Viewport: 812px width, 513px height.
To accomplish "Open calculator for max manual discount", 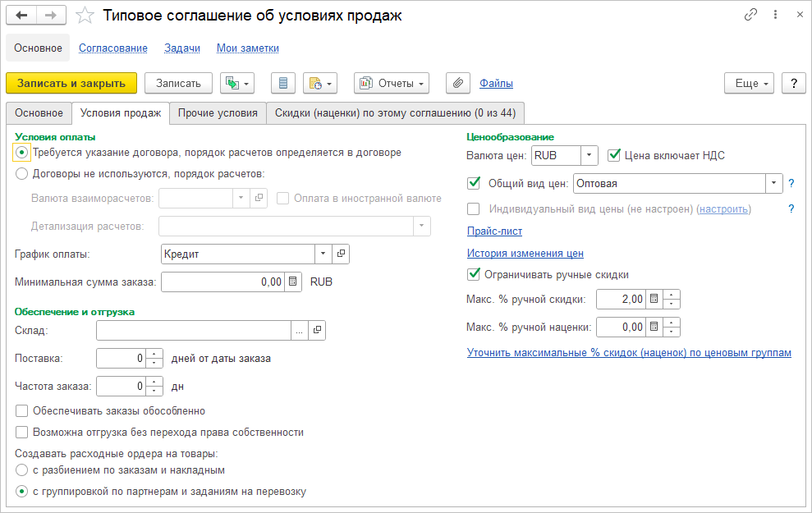I will click(x=654, y=299).
